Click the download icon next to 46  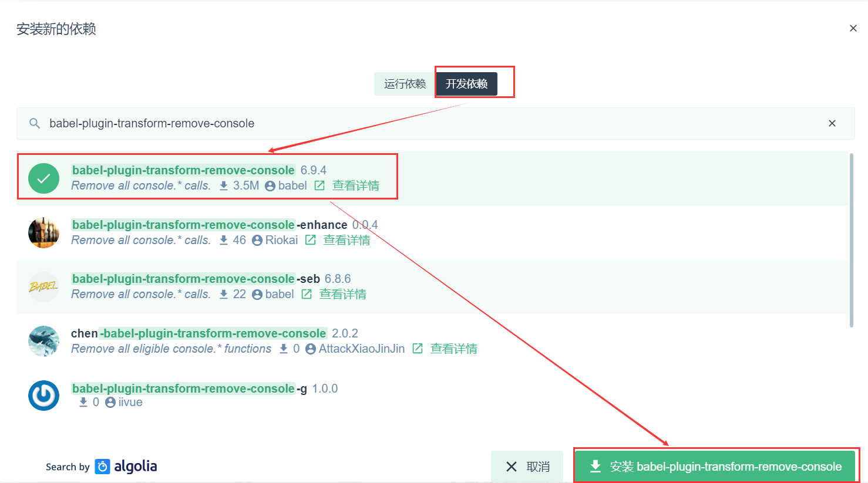[x=223, y=240]
